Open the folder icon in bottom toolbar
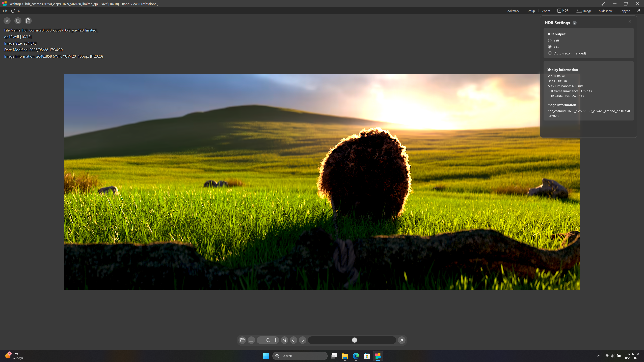The width and height of the screenshot is (644, 362). tap(242, 340)
